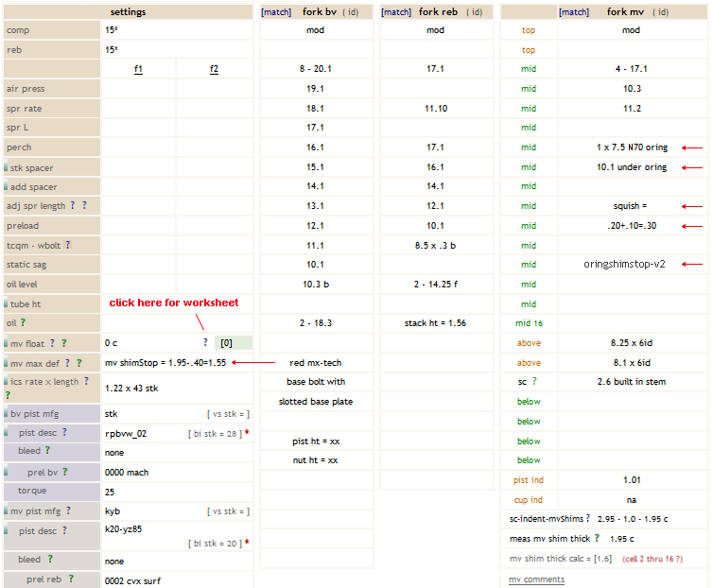Click the help icon after sc-indent-mvShims

click(x=587, y=519)
